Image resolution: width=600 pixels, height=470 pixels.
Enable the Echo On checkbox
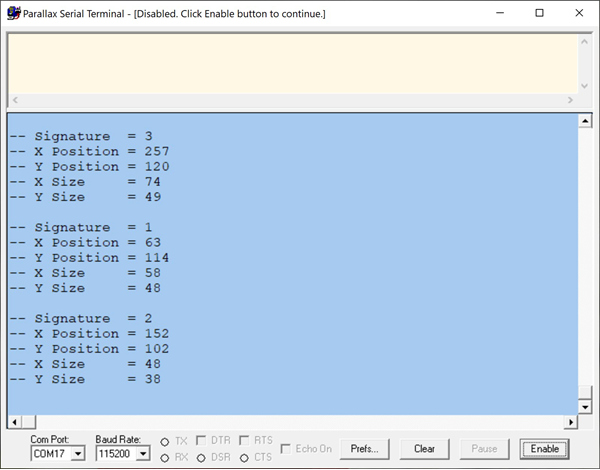pyautogui.click(x=287, y=449)
